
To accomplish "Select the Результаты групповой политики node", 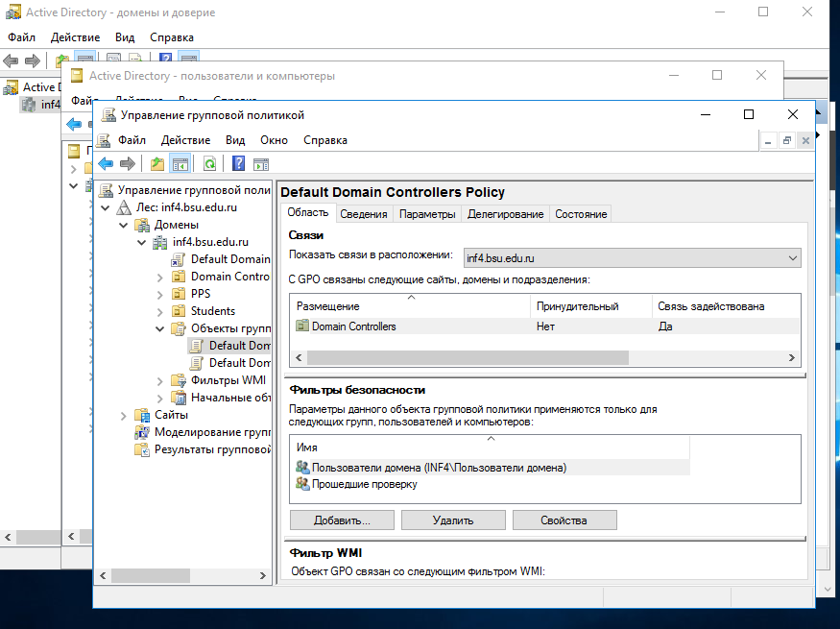I will tap(213, 449).
